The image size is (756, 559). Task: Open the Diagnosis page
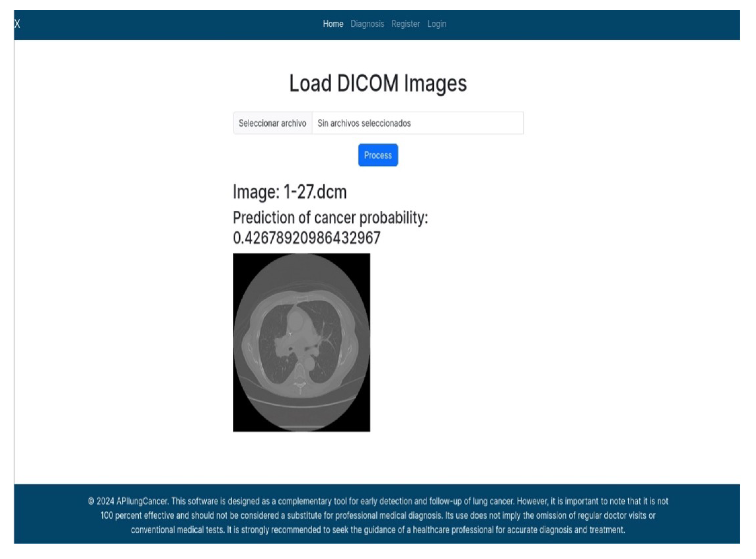coord(367,24)
